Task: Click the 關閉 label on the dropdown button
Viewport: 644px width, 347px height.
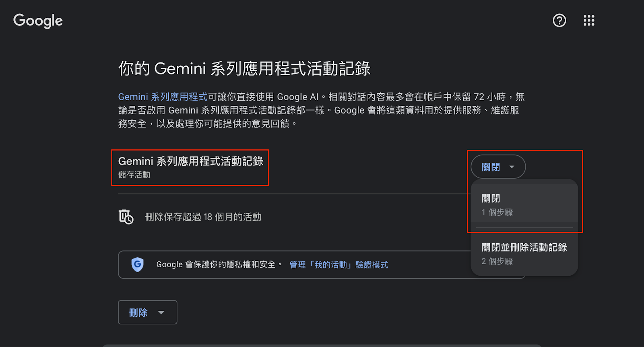Action: (x=491, y=167)
